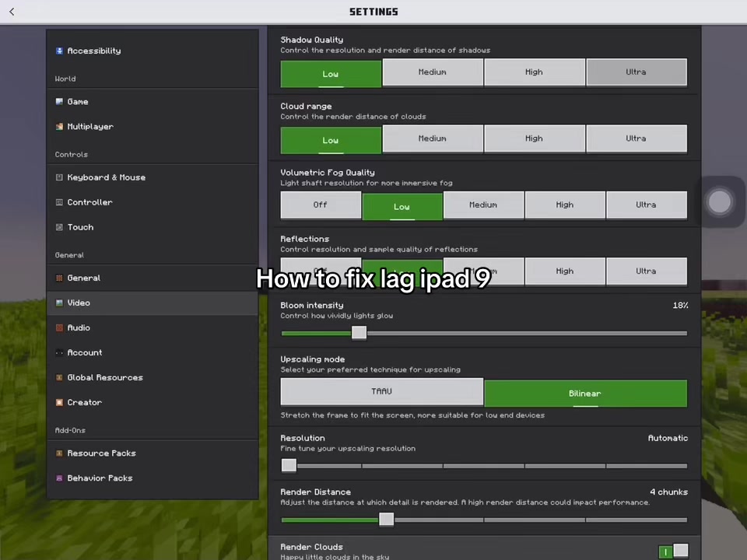Choose High for Shadow Quality

pyautogui.click(x=534, y=72)
